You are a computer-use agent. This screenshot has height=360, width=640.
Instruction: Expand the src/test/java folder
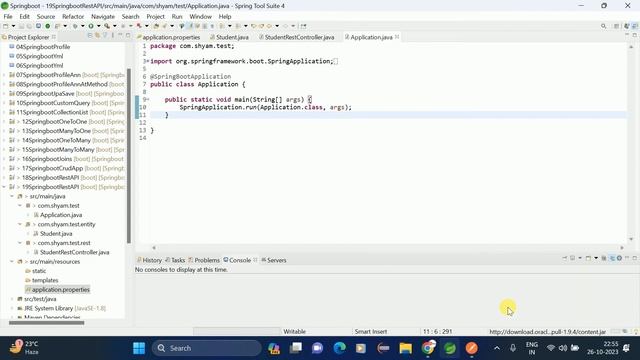coord(12,299)
